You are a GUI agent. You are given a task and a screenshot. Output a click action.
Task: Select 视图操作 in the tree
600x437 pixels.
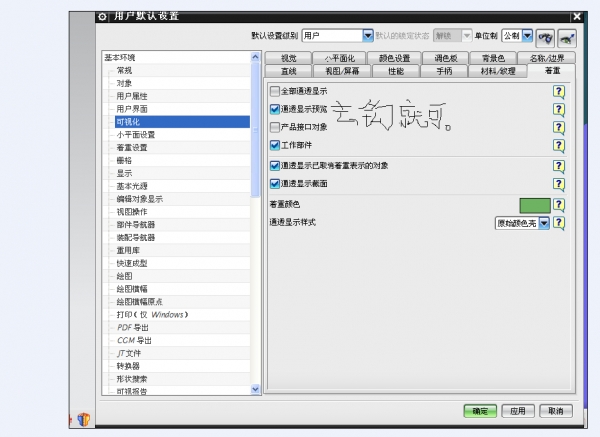[132, 212]
